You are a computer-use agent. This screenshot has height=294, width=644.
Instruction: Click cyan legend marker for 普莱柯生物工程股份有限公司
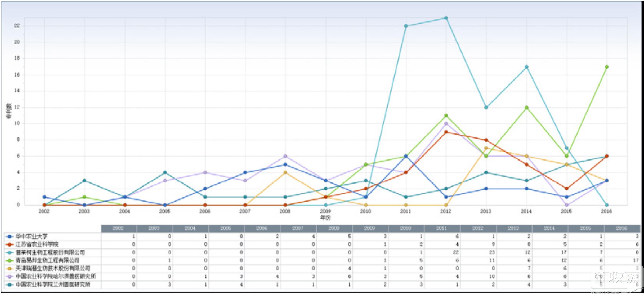[10, 252]
